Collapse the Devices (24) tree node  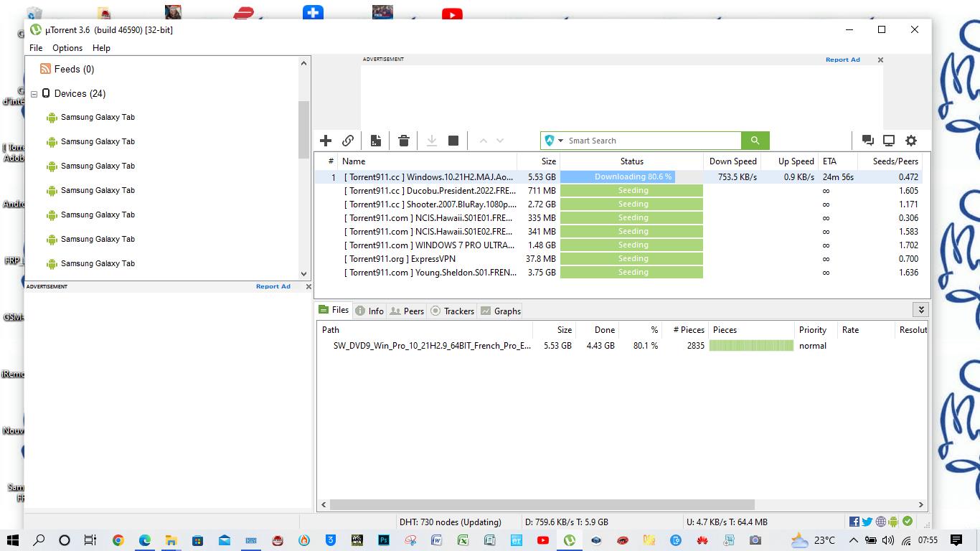tap(34, 94)
